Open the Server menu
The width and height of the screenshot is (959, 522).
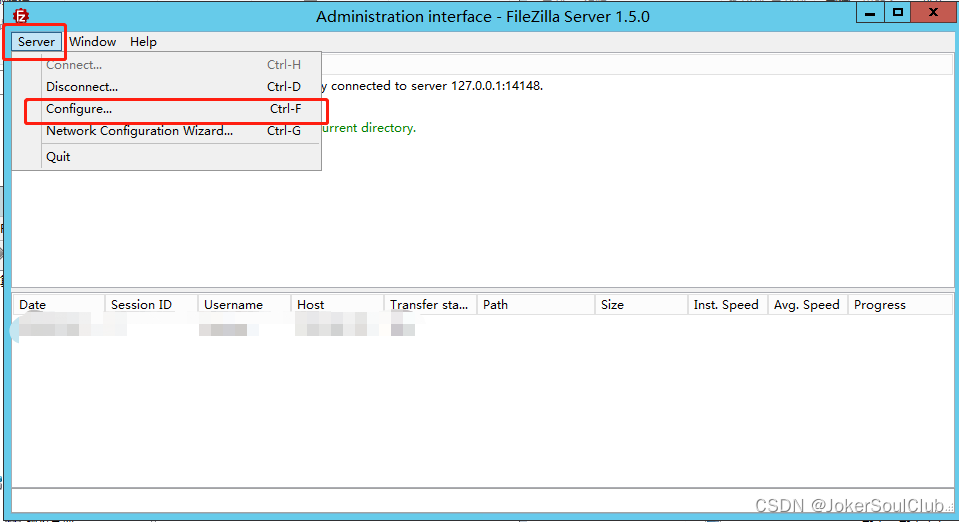point(36,42)
